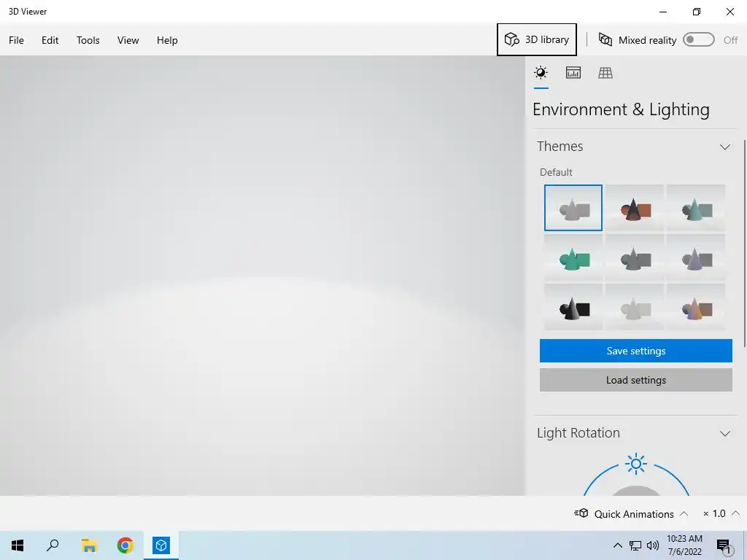Open the Environment & Lighting tab icon
The height and width of the screenshot is (560, 747).
pos(541,72)
